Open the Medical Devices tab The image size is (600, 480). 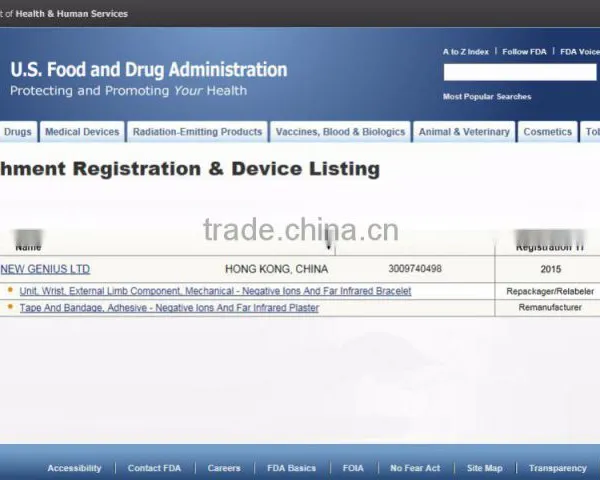coord(82,132)
